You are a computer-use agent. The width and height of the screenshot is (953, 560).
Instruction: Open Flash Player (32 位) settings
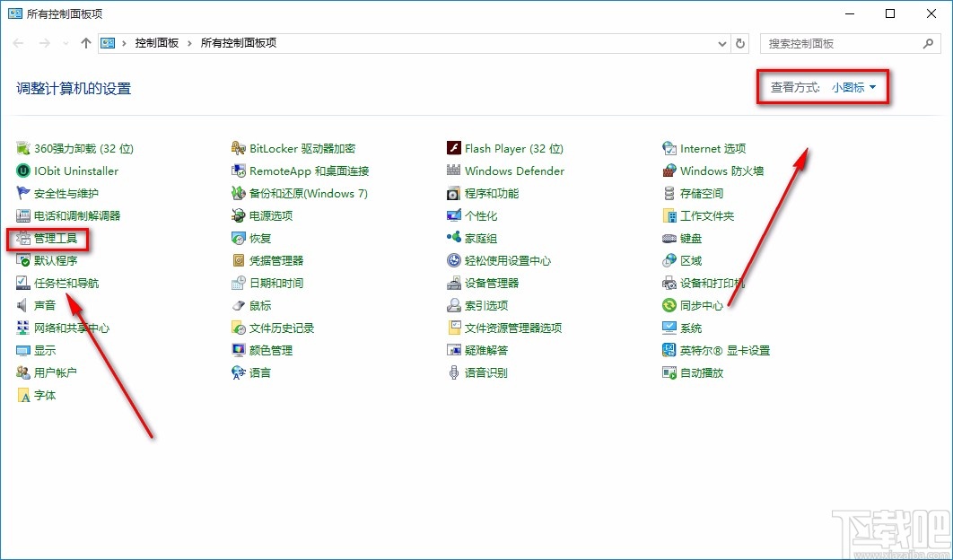511,148
